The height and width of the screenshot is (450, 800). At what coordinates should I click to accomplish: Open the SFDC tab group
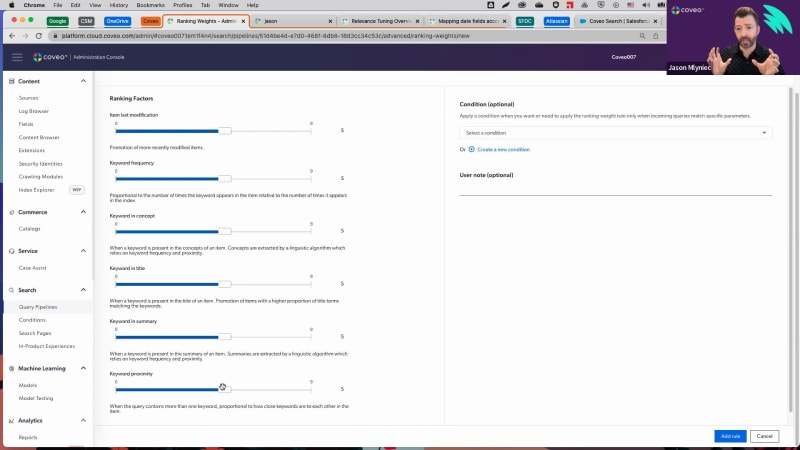point(524,21)
